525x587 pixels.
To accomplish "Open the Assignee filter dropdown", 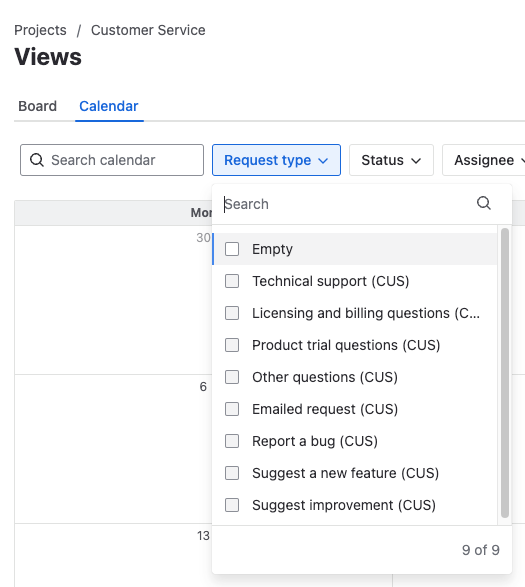I will (x=484, y=160).
